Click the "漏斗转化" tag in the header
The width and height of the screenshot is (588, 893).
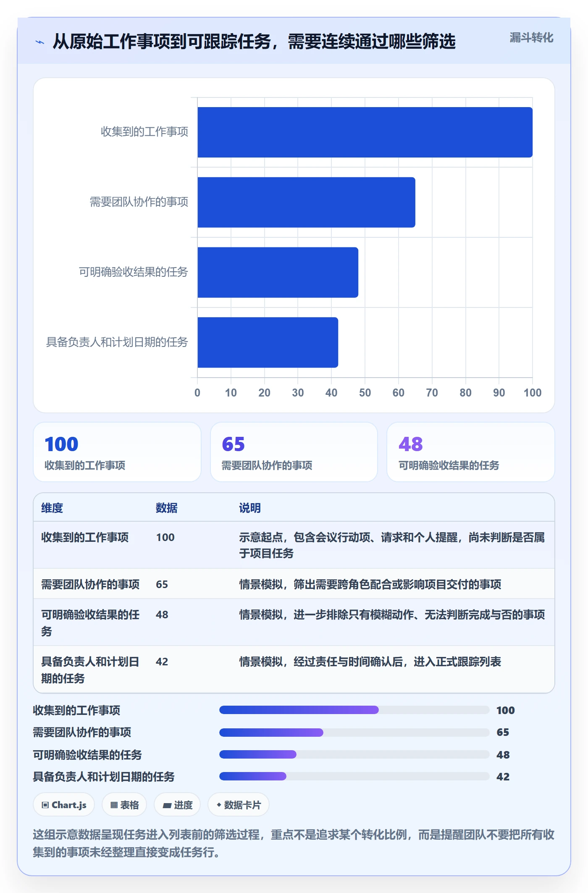click(x=531, y=38)
